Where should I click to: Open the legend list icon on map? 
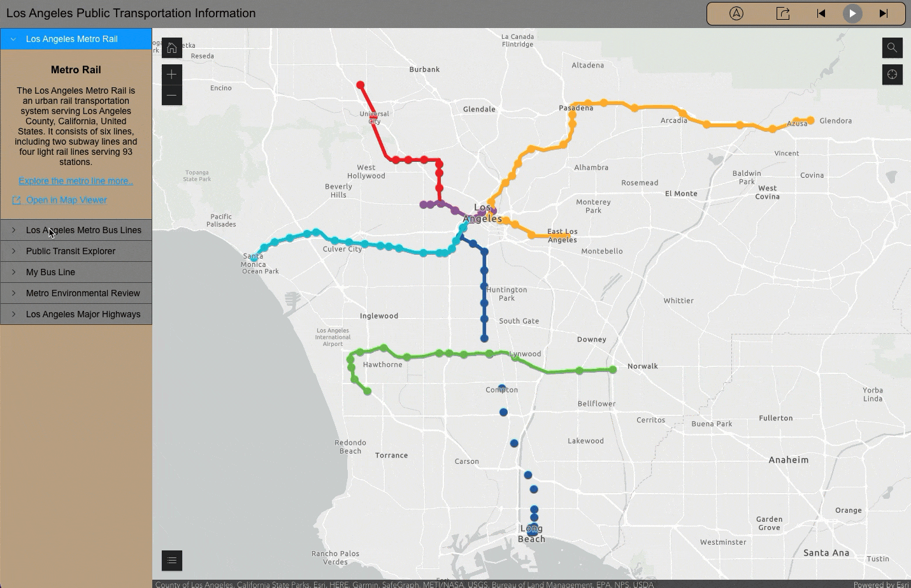pos(171,561)
